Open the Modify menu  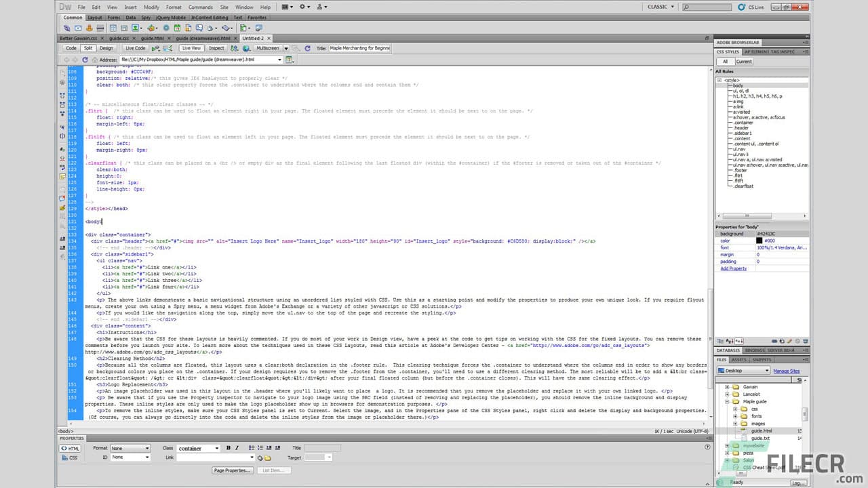tap(151, 7)
